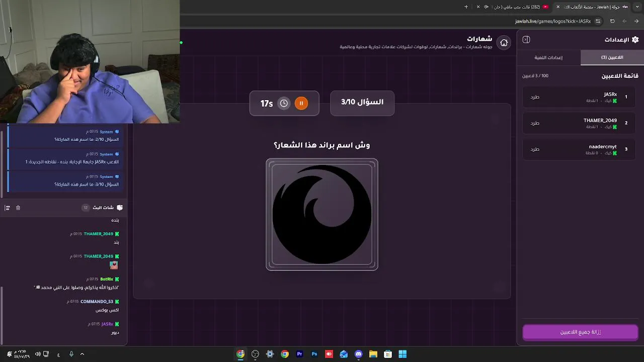Open إعدادات اللعبة tab
This screenshot has width=644, height=362.
tap(548, 57)
